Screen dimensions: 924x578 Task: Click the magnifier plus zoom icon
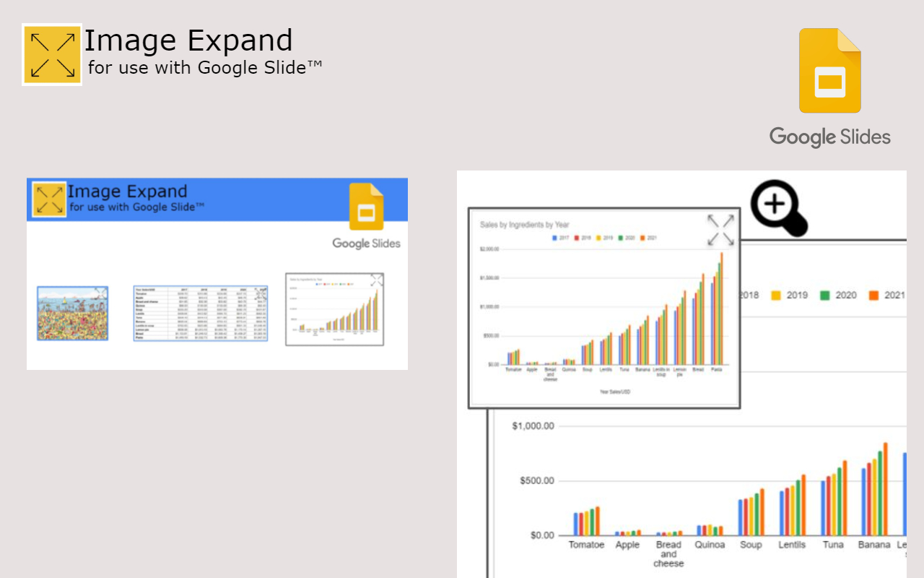point(779,208)
